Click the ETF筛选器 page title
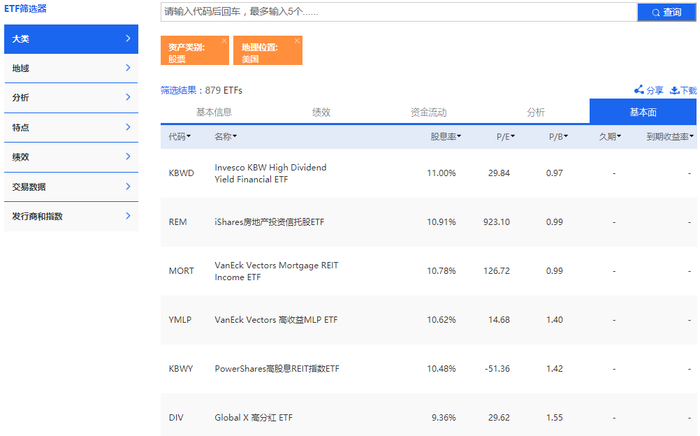The height and width of the screenshot is (436, 700). click(25, 8)
